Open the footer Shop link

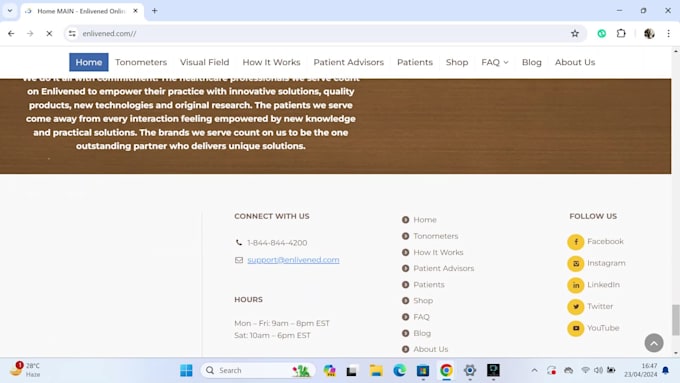point(423,301)
